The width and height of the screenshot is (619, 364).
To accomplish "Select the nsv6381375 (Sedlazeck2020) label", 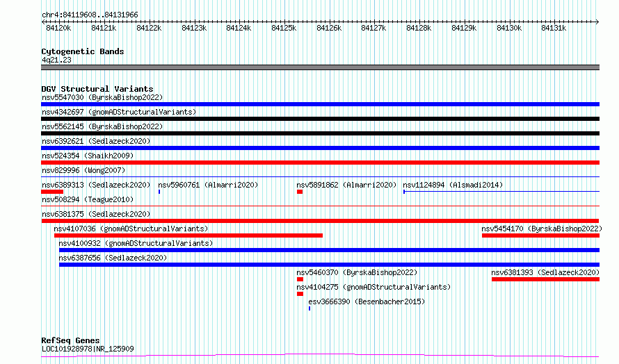I will [96, 214].
